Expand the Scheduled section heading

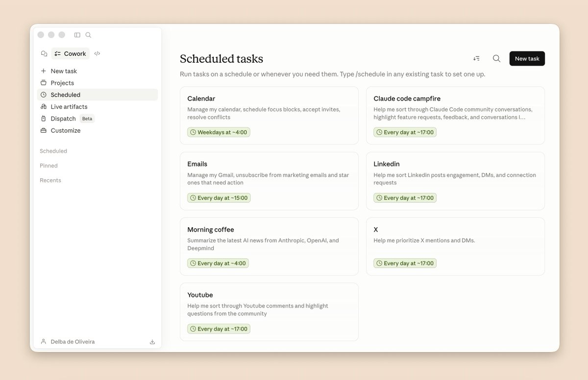53,151
